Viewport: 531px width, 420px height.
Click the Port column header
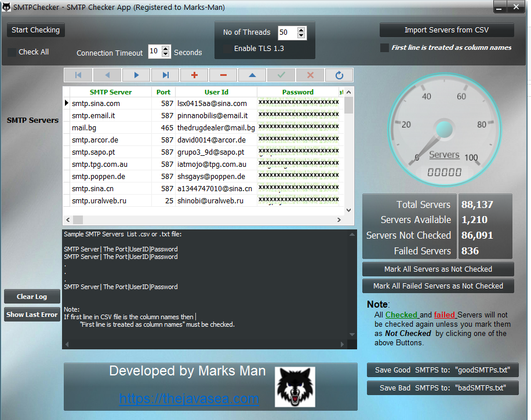pyautogui.click(x=163, y=92)
